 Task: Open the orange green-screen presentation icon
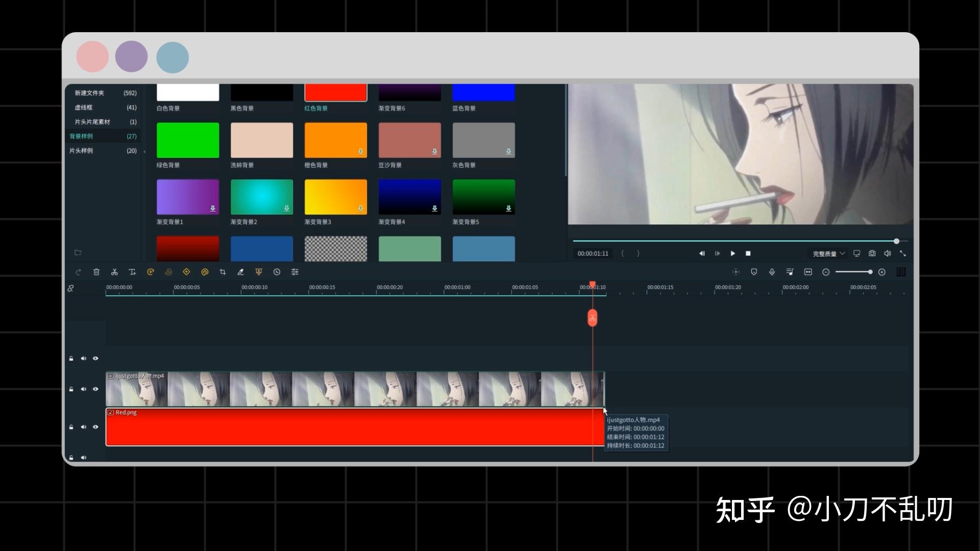tap(259, 272)
